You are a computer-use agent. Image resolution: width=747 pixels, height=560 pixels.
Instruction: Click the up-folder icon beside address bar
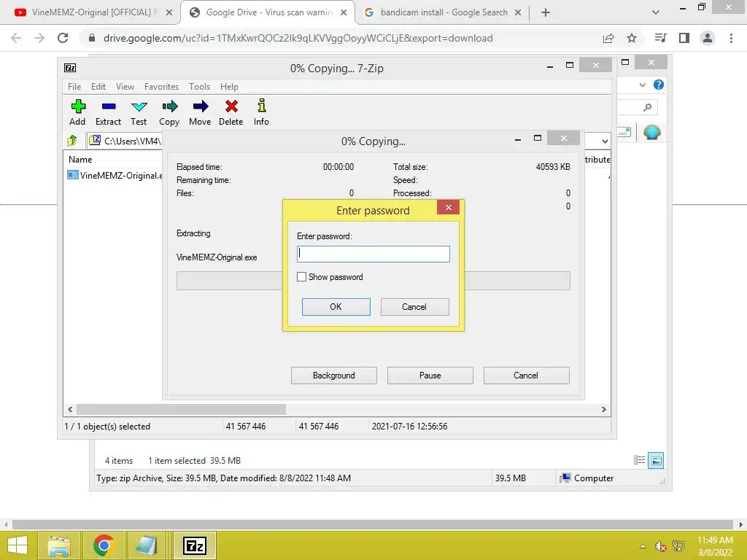point(72,141)
